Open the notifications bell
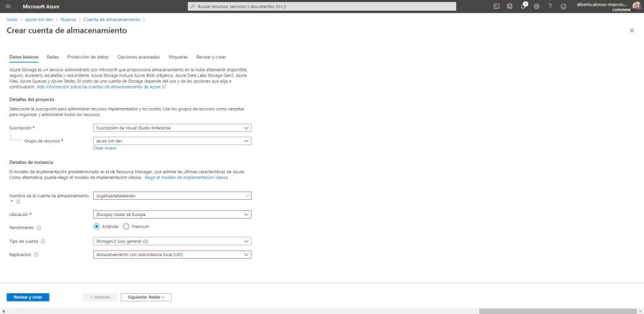 pyautogui.click(x=523, y=6)
